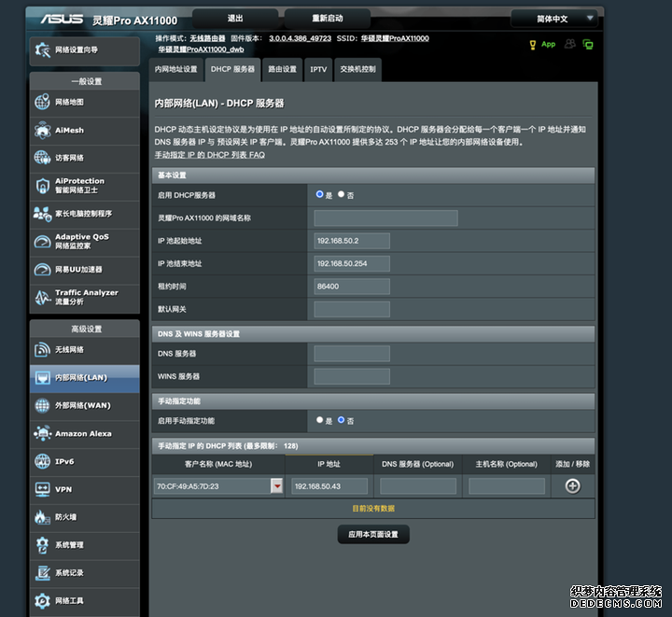Select 否 for 启用 DHCP服务器
This screenshot has height=617, width=672.
[x=342, y=194]
